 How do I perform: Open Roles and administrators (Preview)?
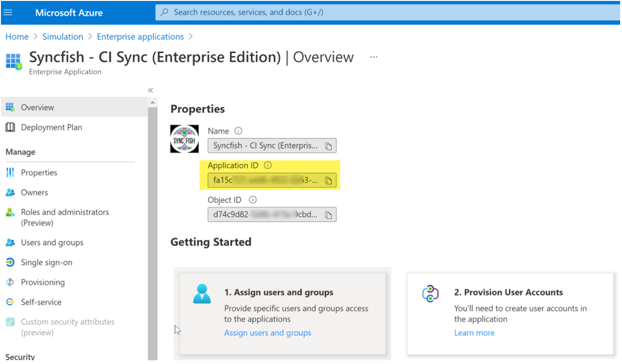(x=65, y=217)
